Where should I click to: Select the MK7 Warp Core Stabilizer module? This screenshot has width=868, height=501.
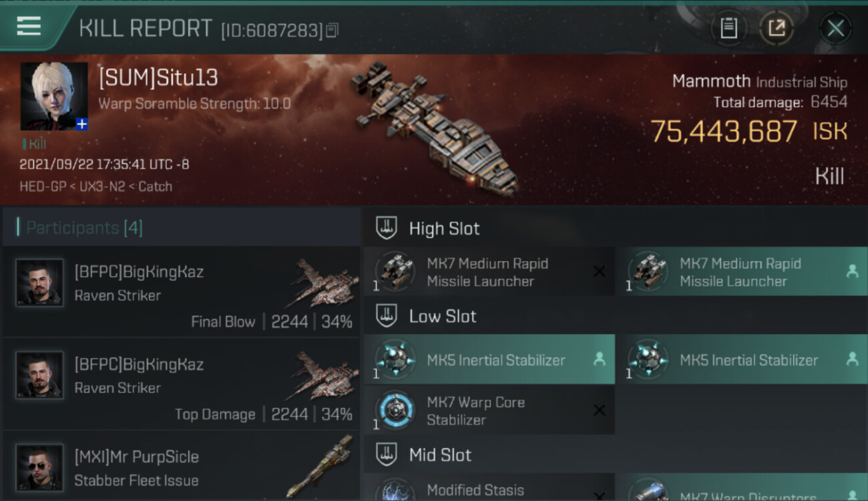click(489, 411)
